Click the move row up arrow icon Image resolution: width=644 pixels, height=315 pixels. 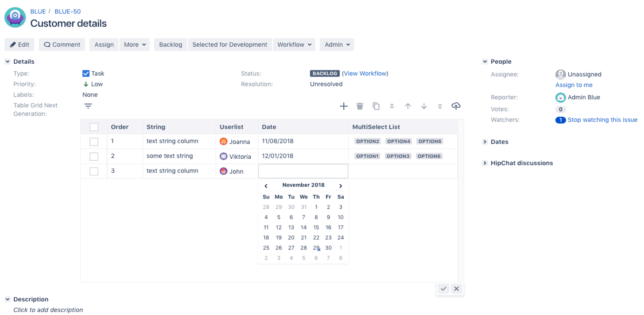pyautogui.click(x=408, y=106)
